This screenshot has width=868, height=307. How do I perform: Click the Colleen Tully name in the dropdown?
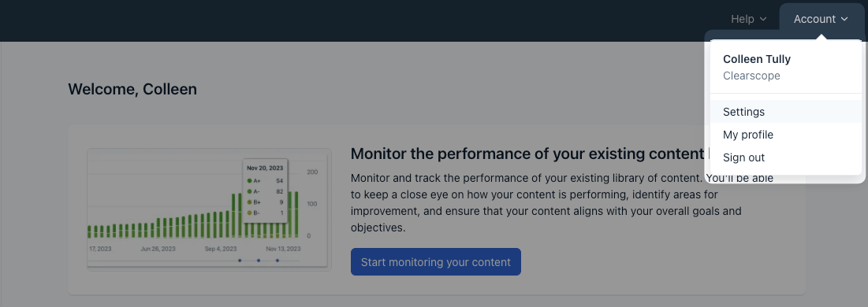coord(757,59)
